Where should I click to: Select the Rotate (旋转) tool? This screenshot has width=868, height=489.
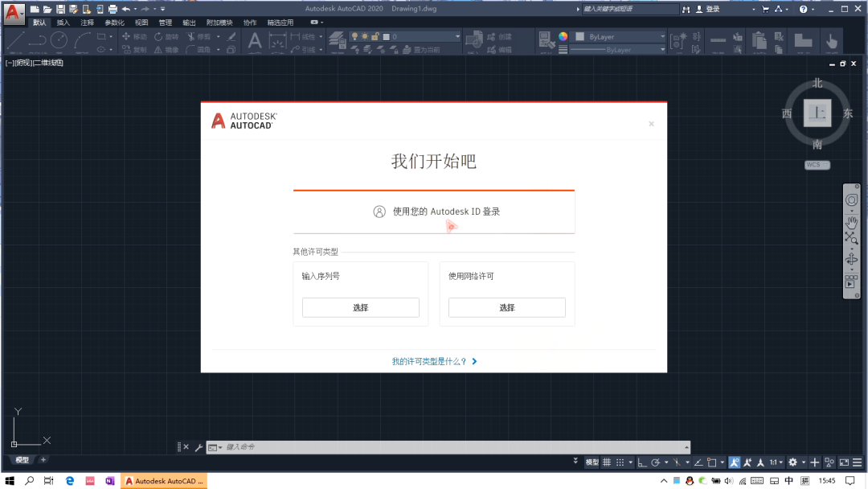pos(166,36)
